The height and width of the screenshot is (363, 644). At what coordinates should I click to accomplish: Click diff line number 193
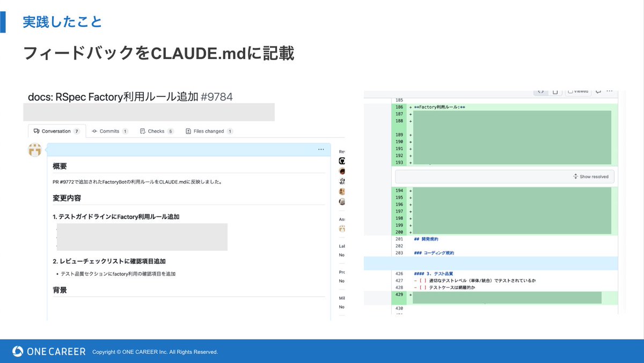(x=399, y=162)
